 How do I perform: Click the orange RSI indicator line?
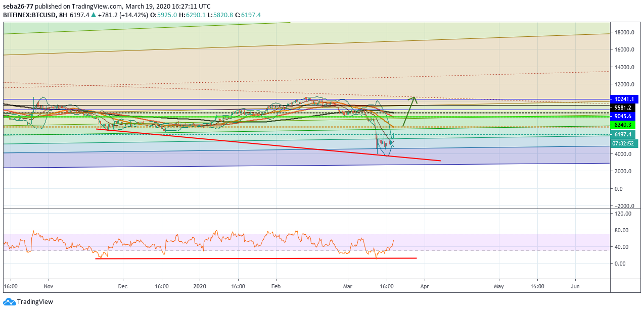click(199, 243)
